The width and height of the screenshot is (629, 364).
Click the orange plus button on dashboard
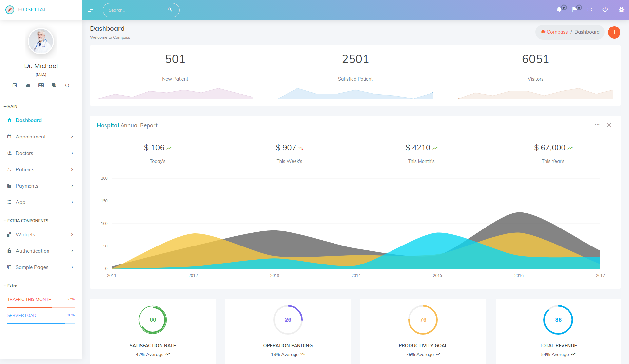614,32
